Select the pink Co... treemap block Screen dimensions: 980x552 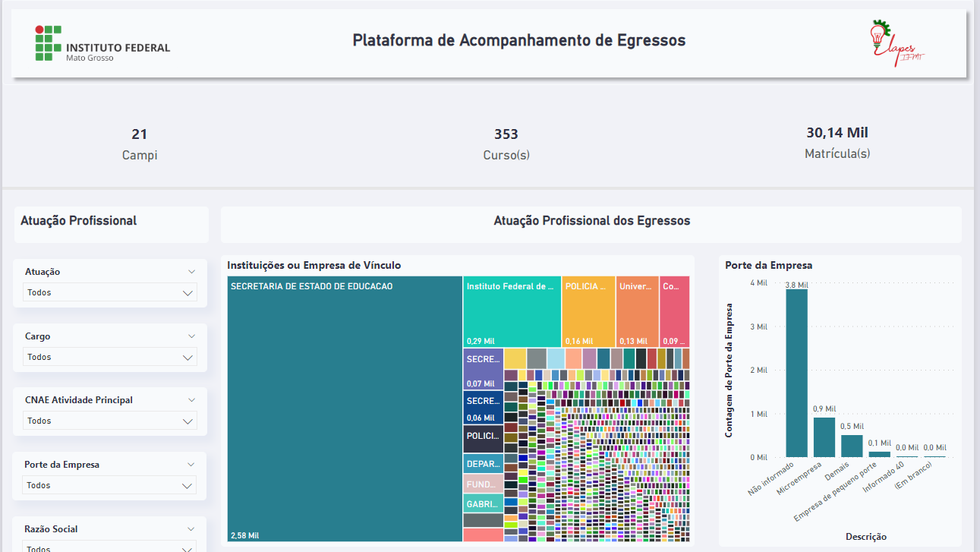click(675, 311)
